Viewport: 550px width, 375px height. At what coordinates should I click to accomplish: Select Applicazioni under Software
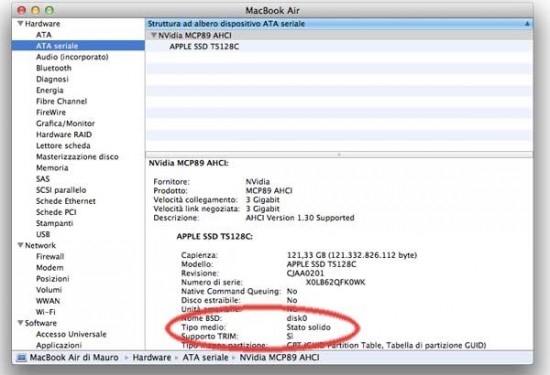(x=59, y=345)
